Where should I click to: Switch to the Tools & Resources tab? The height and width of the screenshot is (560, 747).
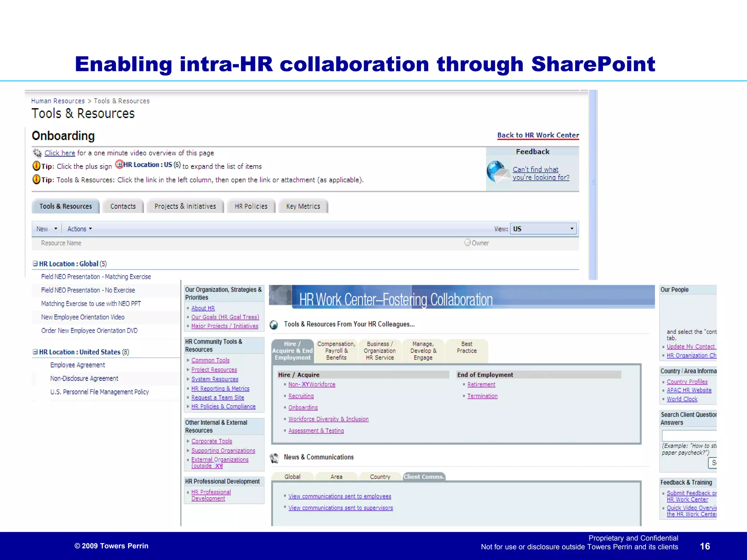click(66, 206)
